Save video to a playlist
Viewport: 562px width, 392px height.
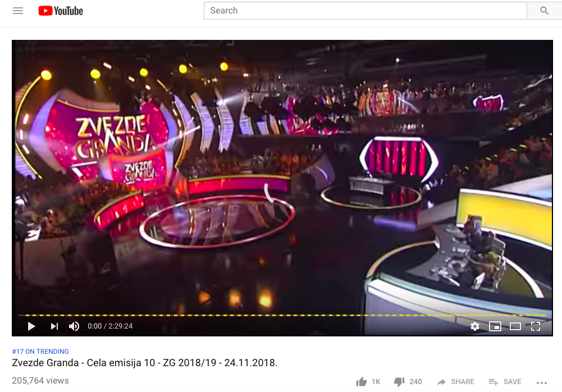coord(505,381)
